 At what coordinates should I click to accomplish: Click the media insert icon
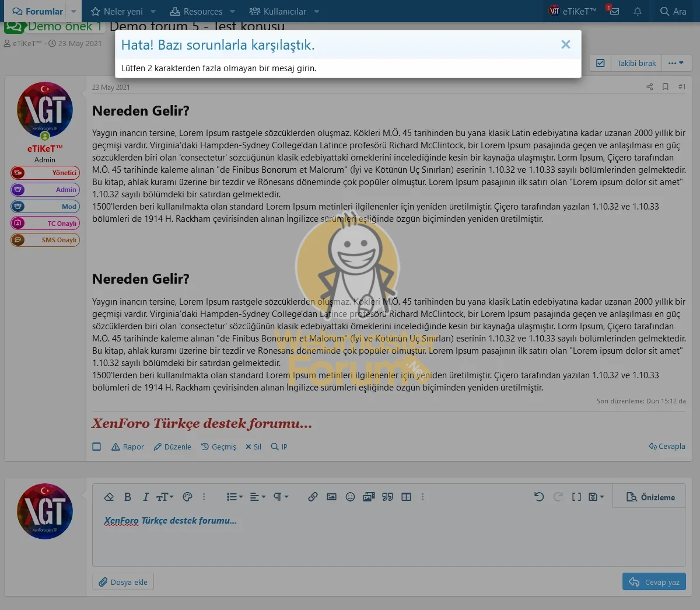click(x=369, y=497)
